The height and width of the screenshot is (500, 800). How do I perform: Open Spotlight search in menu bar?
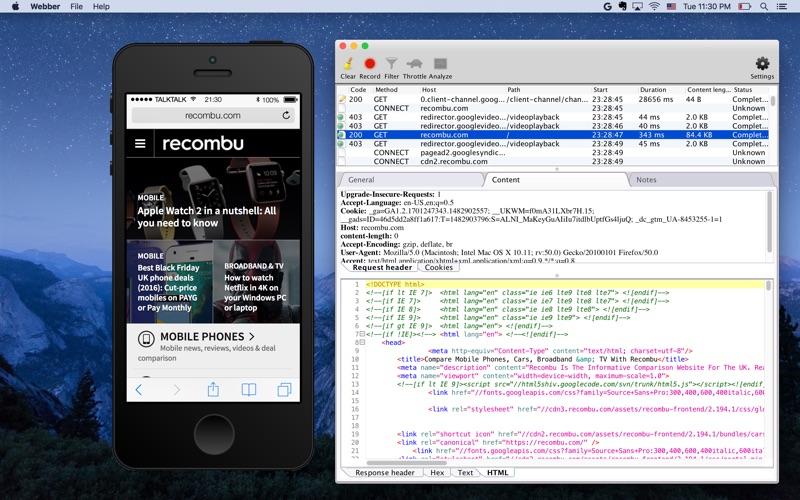(763, 6)
